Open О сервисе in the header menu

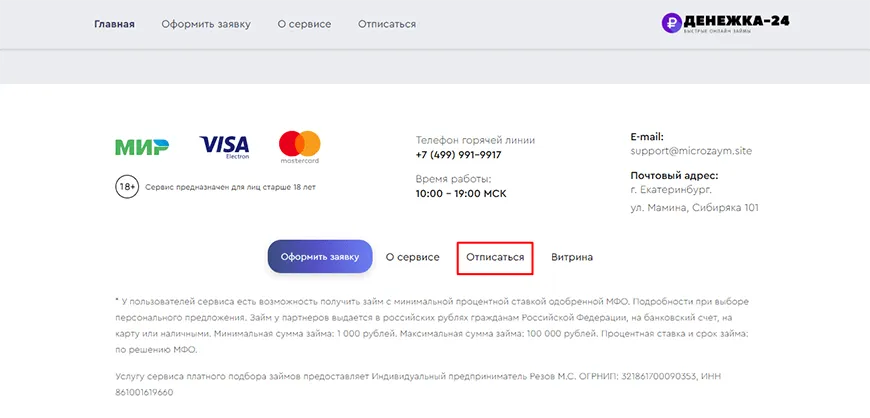pos(304,24)
